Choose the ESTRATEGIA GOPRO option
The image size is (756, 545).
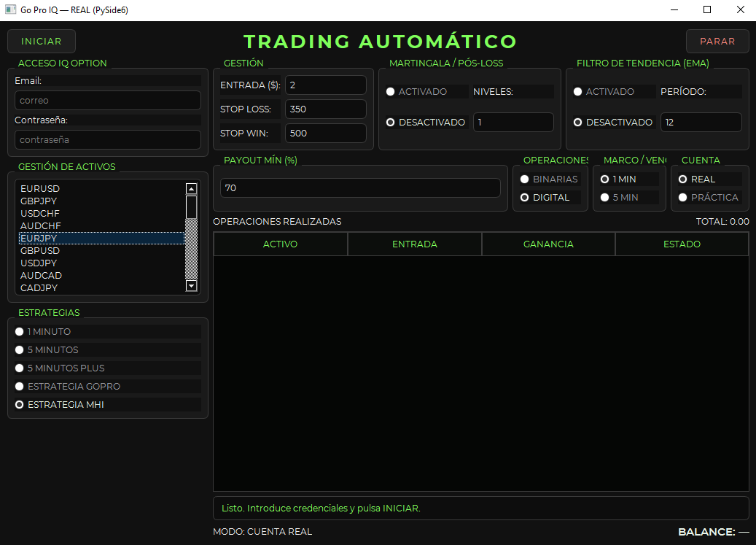(x=107, y=387)
